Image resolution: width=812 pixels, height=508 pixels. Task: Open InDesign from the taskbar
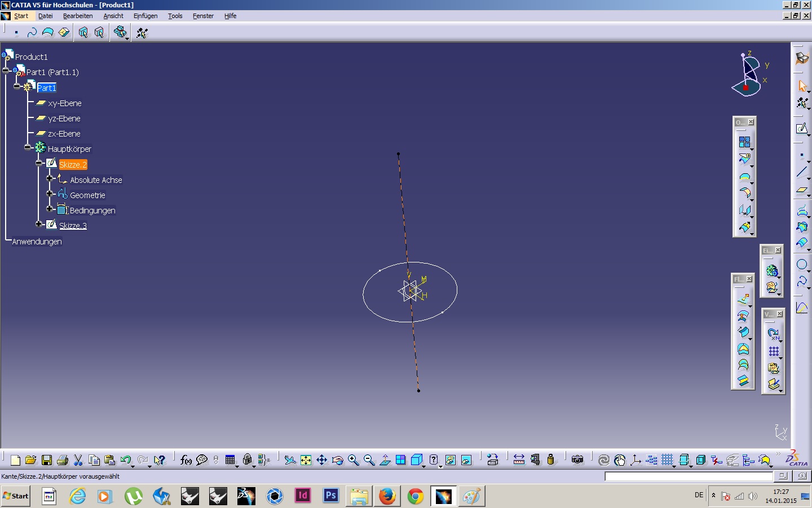click(303, 496)
